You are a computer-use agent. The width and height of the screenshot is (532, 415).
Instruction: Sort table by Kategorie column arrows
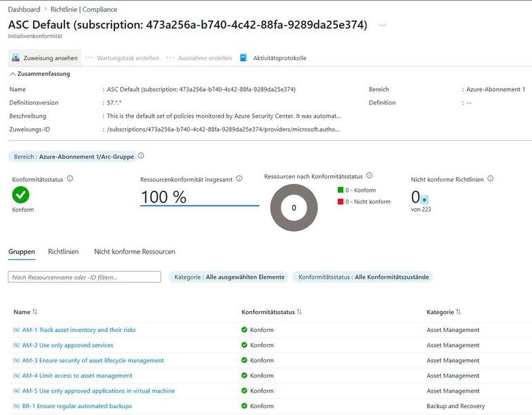(458, 312)
